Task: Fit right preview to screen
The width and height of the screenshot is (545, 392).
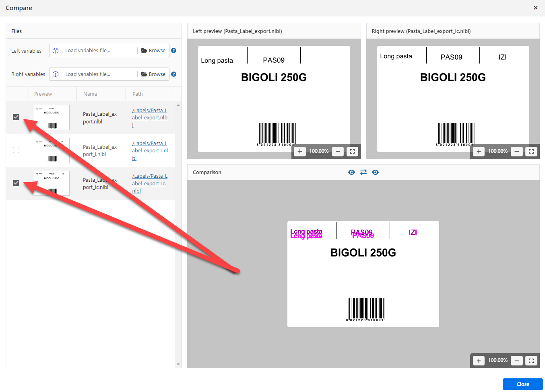Action: coord(531,152)
